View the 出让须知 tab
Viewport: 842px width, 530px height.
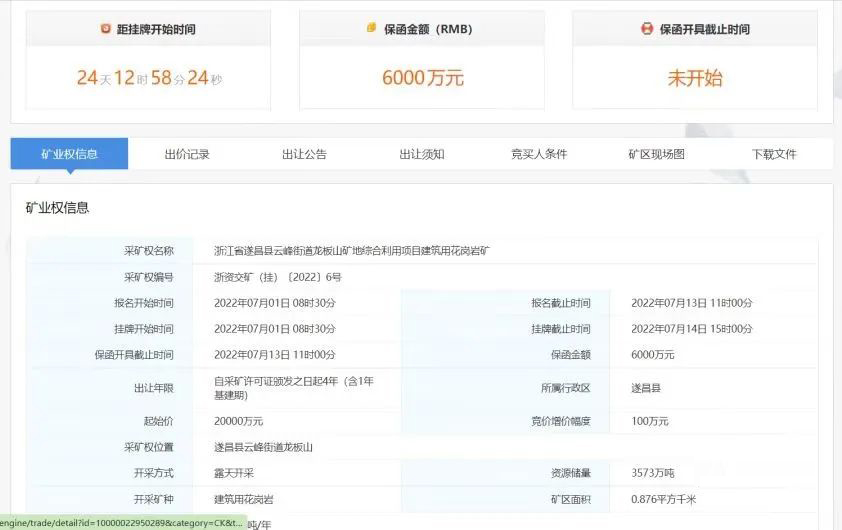422,154
